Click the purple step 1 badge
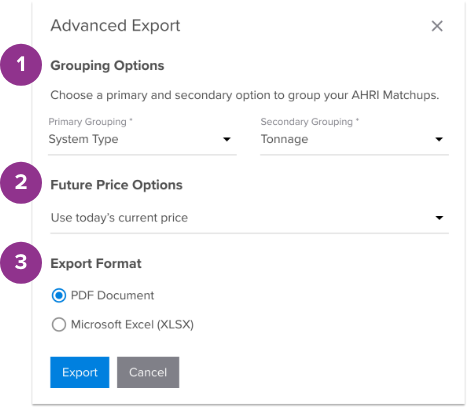Screen dimensions: 467x408 pos(21,65)
